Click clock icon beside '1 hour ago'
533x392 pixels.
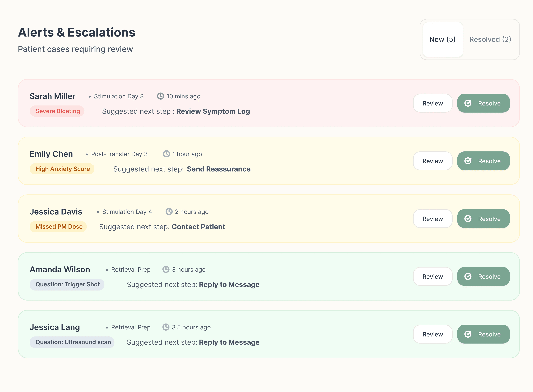pos(166,154)
